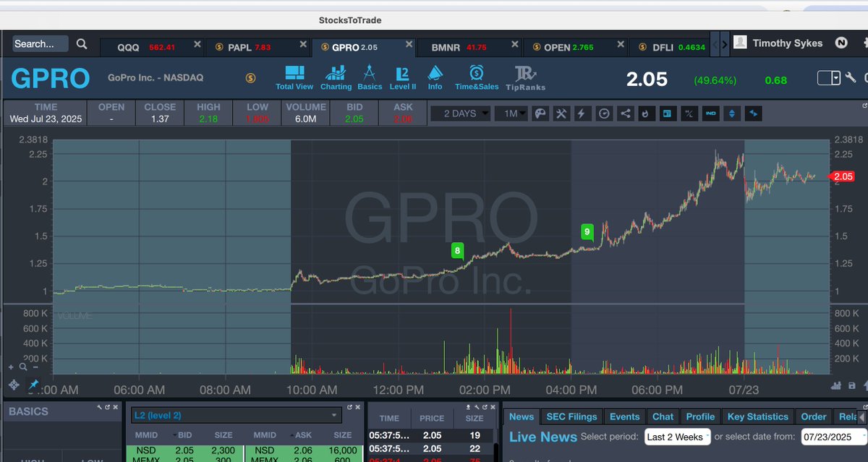Close the QQQ ticker tab
The height and width of the screenshot is (462, 868).
pyautogui.click(x=197, y=45)
